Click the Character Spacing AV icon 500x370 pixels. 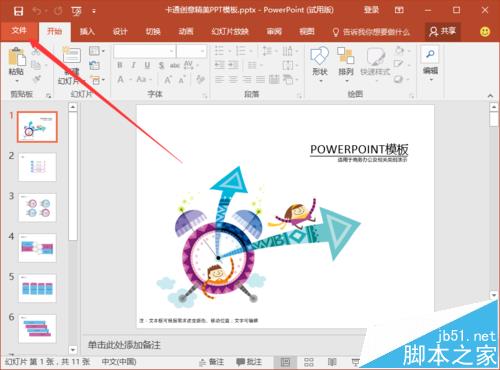click(x=189, y=65)
